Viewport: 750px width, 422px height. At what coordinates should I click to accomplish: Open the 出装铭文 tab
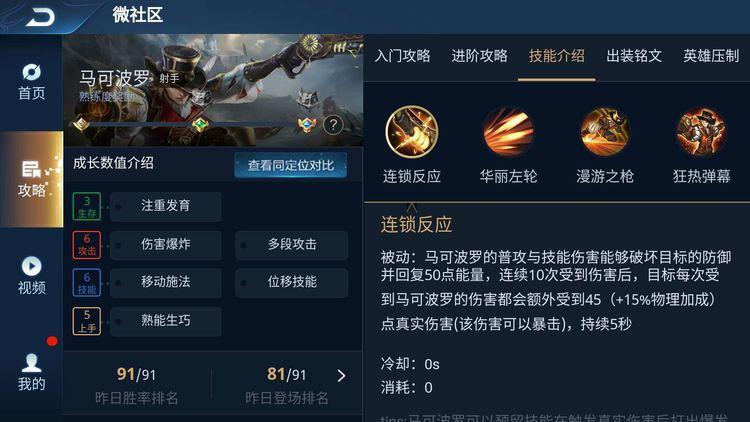click(x=634, y=56)
